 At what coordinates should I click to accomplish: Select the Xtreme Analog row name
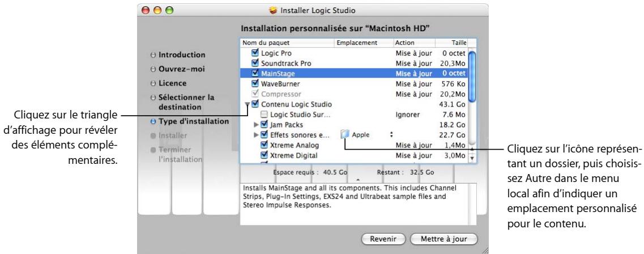coord(295,145)
